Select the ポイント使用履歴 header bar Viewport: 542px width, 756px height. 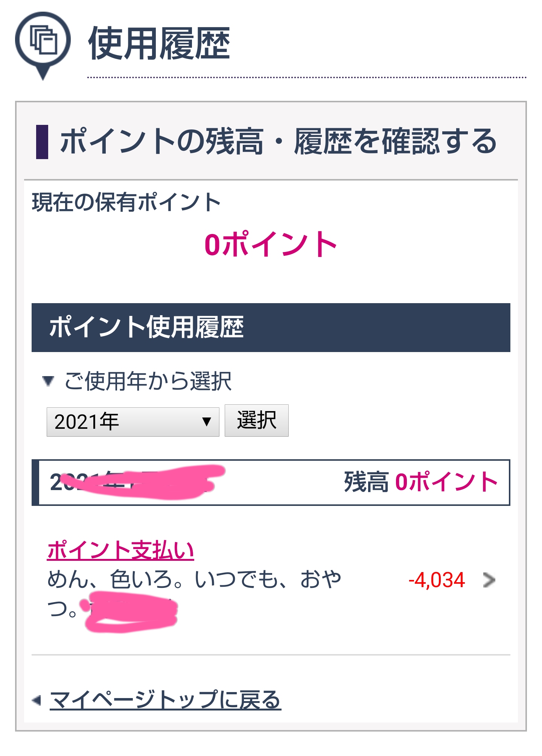[x=271, y=328]
